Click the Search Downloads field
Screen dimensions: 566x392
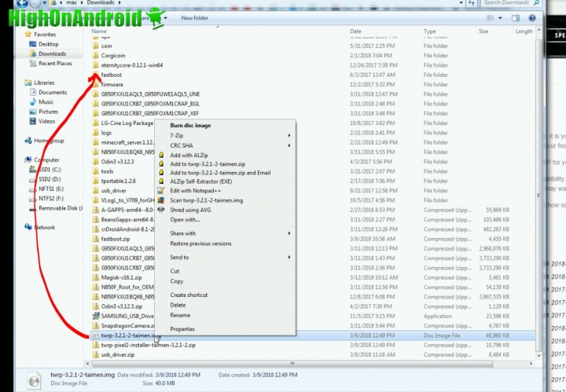pos(511,3)
